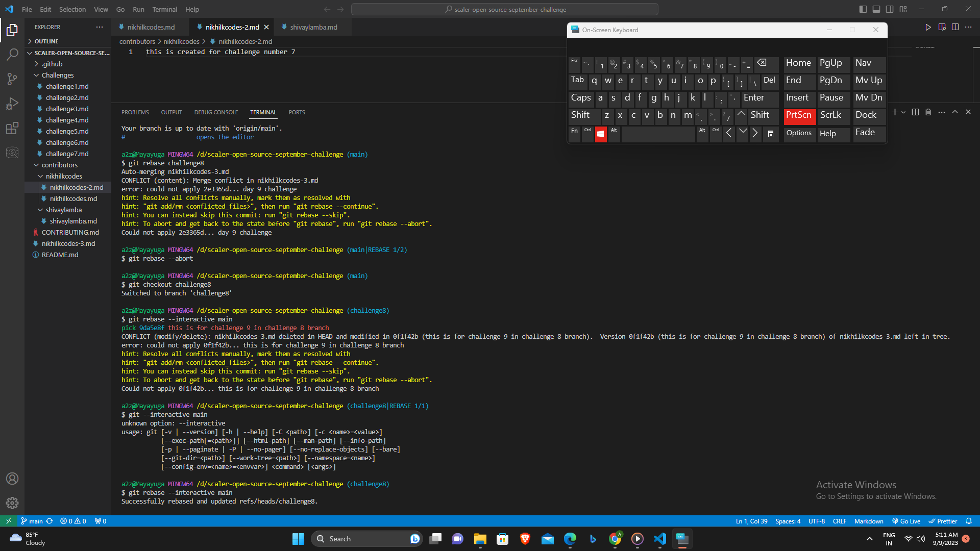Viewport: 980px width, 551px height.
Task: Split the editor with the split icon
Action: pyautogui.click(x=955, y=28)
